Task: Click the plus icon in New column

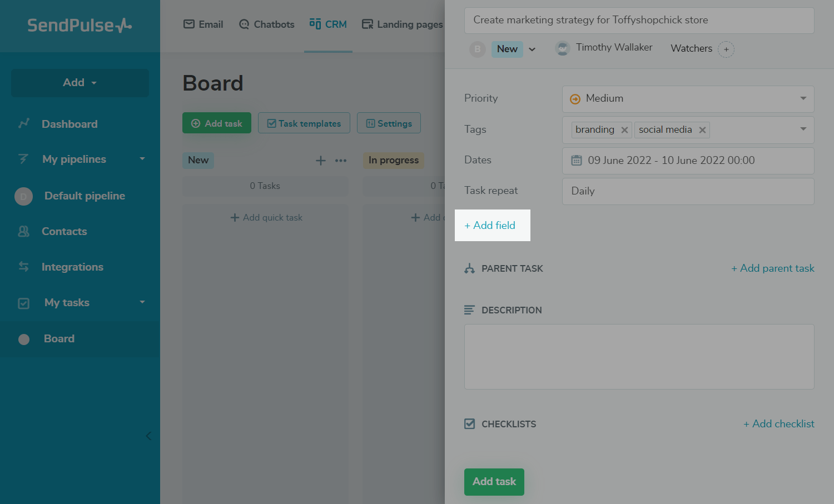Action: pyautogui.click(x=321, y=161)
